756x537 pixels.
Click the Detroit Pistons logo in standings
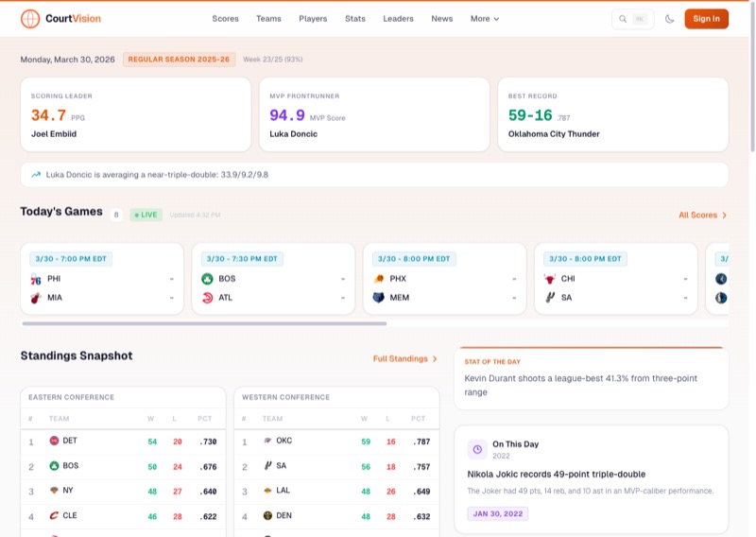point(54,441)
